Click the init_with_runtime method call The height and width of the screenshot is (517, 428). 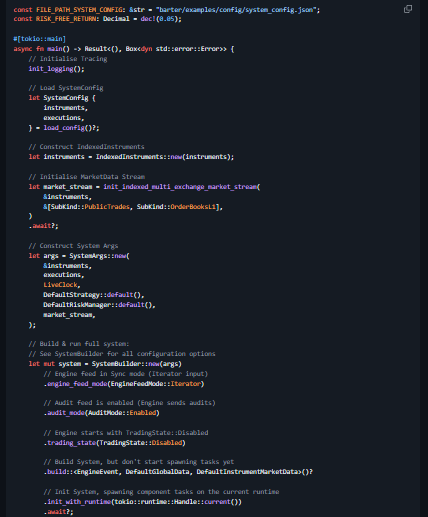pyautogui.click(x=79, y=502)
